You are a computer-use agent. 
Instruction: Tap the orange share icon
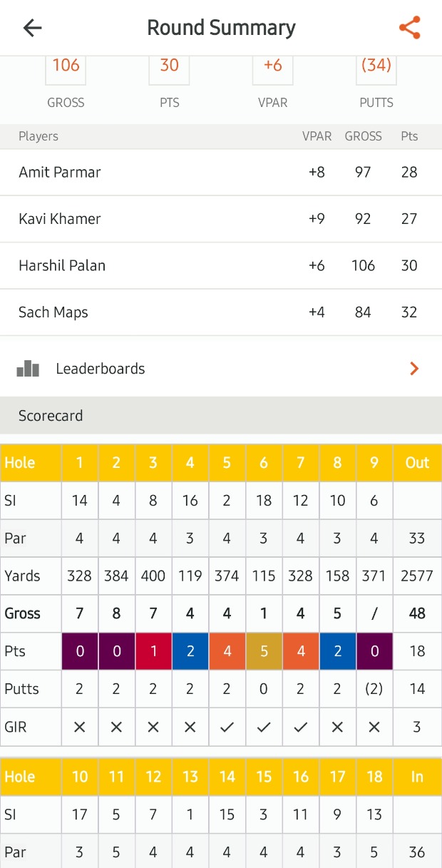pos(409,28)
